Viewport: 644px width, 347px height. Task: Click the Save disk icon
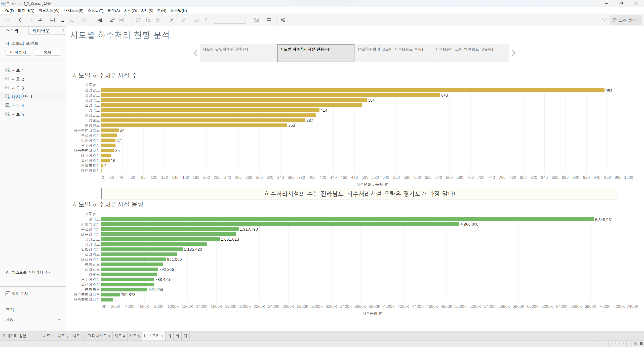(x=53, y=20)
